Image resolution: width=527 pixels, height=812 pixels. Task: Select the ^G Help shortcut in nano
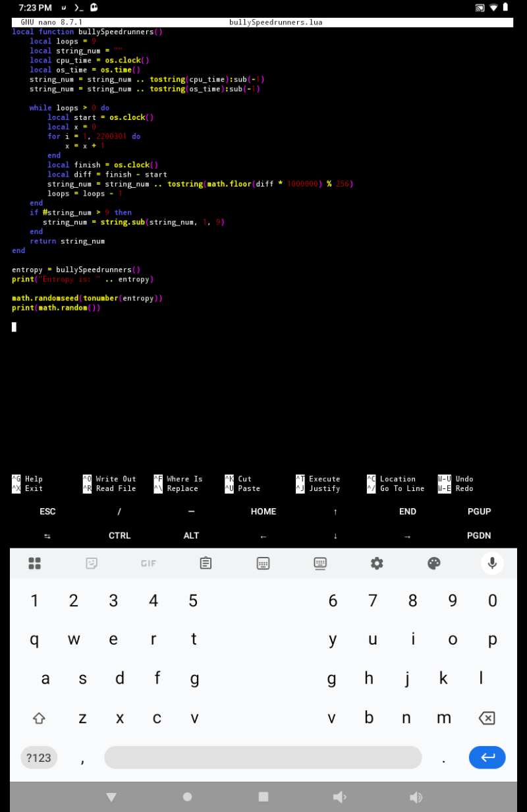[27, 479]
